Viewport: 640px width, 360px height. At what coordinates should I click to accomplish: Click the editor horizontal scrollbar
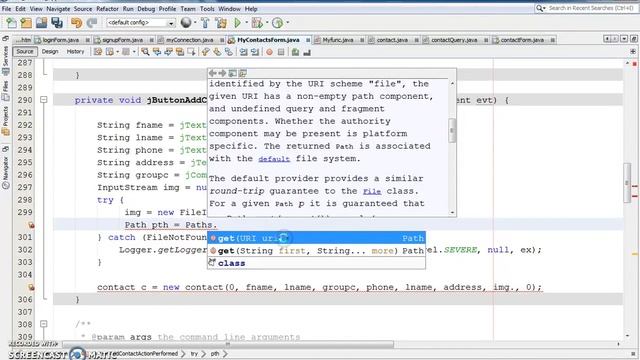pos(229,344)
